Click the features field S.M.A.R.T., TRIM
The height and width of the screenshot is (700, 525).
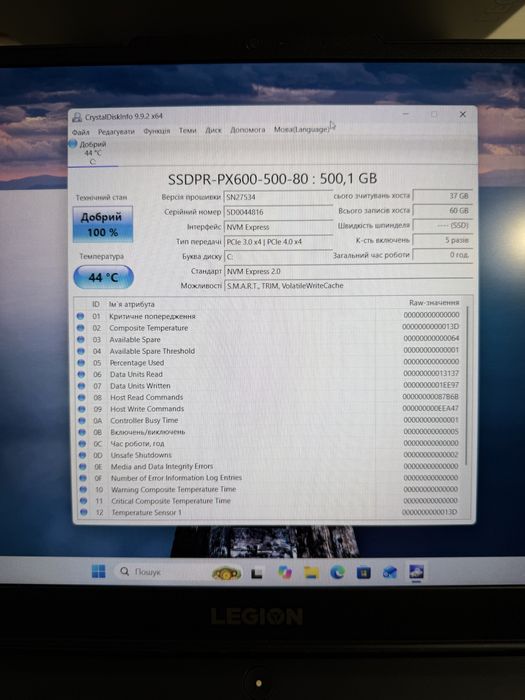(348, 285)
